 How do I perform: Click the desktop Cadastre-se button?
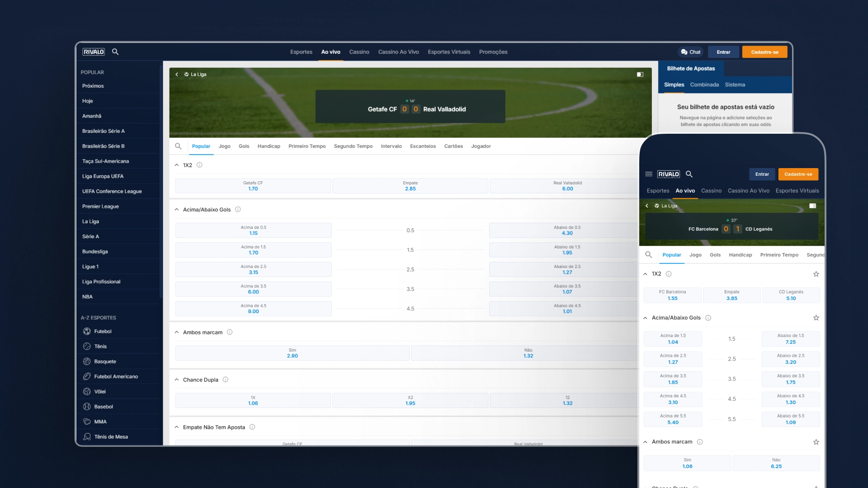[764, 52]
